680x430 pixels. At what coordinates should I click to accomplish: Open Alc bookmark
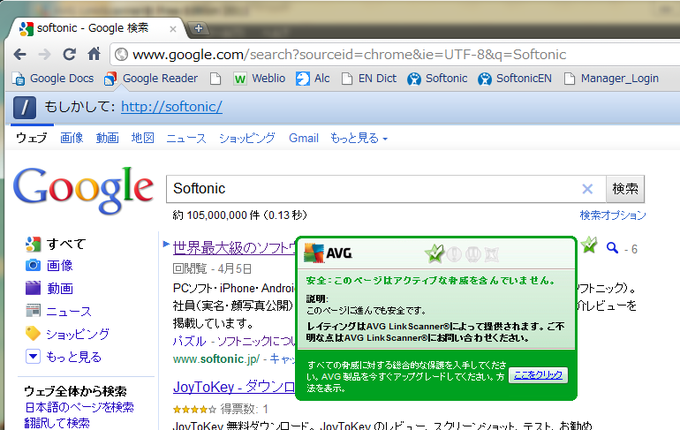point(313,78)
